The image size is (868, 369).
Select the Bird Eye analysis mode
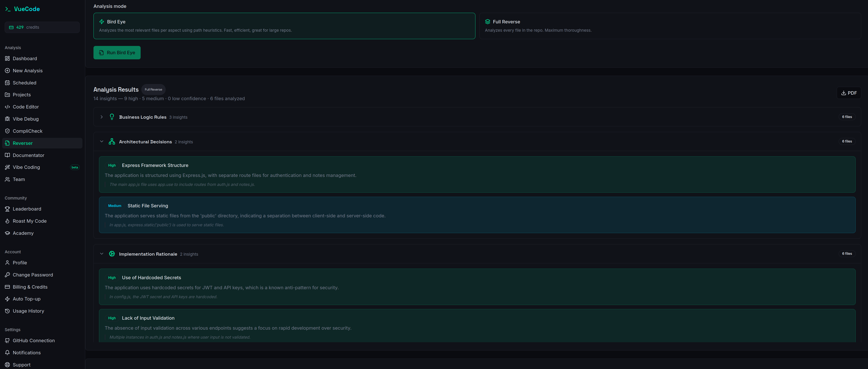284,26
